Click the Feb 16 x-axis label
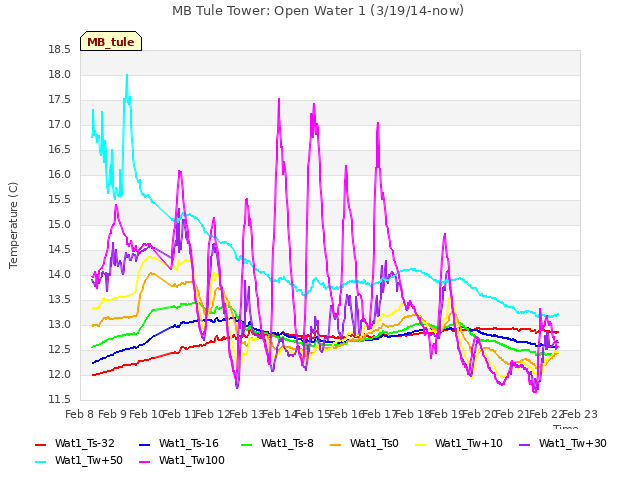640x480 pixels. tap(346, 414)
